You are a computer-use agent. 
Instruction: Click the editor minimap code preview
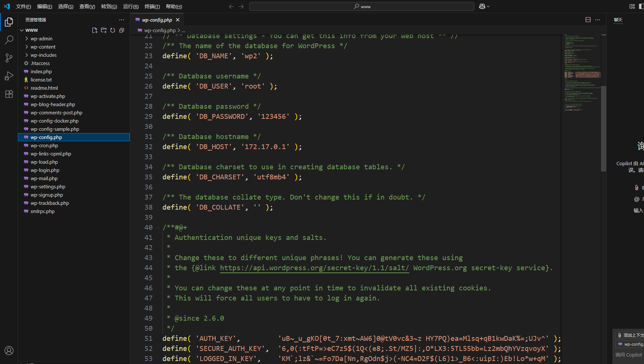[x=582, y=73]
